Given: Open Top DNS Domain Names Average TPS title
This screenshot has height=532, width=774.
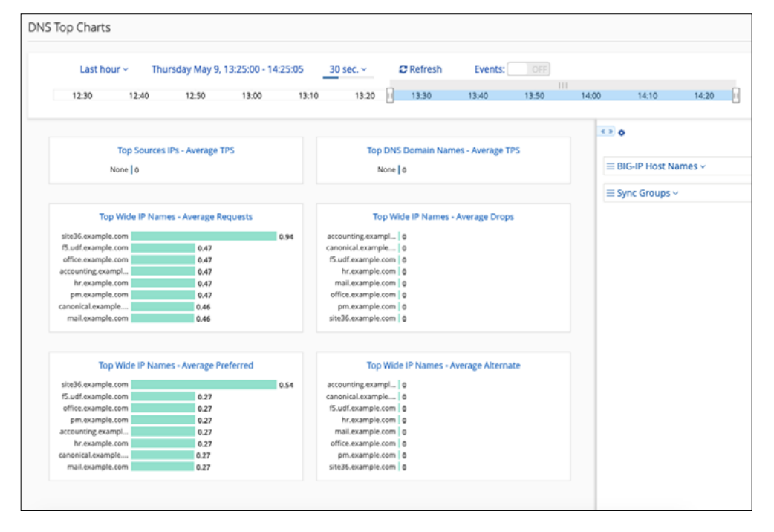Looking at the screenshot, I should pos(443,150).
